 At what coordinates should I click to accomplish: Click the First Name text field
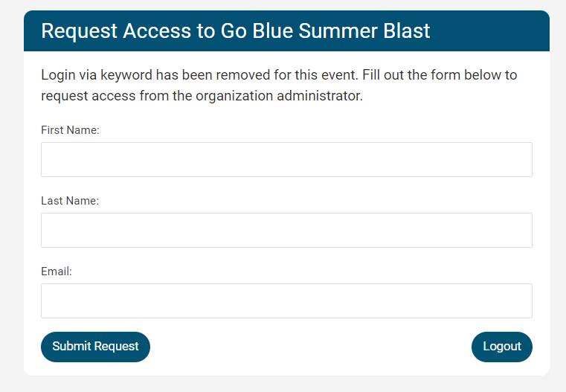coord(286,159)
